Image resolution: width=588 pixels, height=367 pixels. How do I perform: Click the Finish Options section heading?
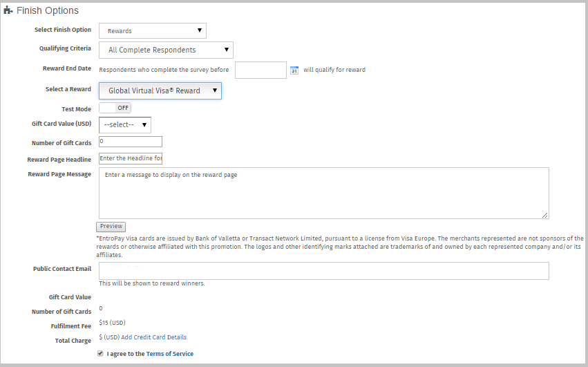tap(48, 11)
